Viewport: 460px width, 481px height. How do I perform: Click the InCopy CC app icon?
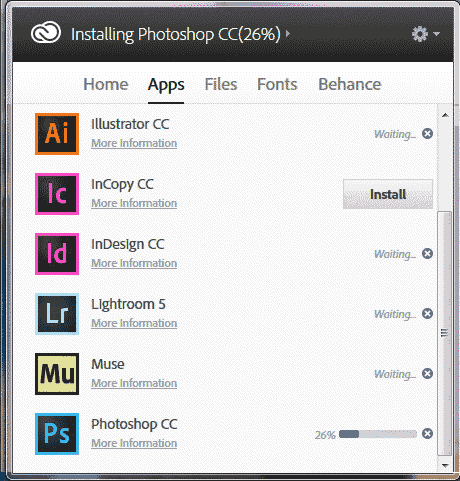tap(57, 194)
